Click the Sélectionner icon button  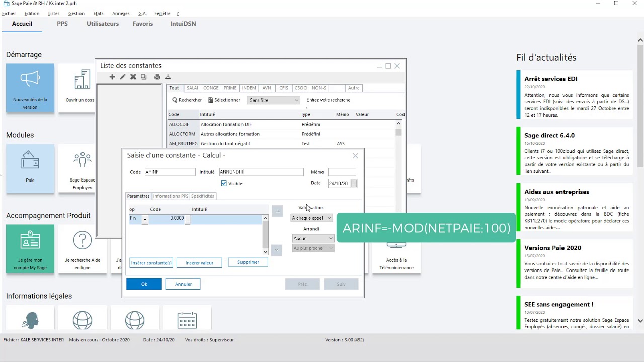pyautogui.click(x=224, y=100)
